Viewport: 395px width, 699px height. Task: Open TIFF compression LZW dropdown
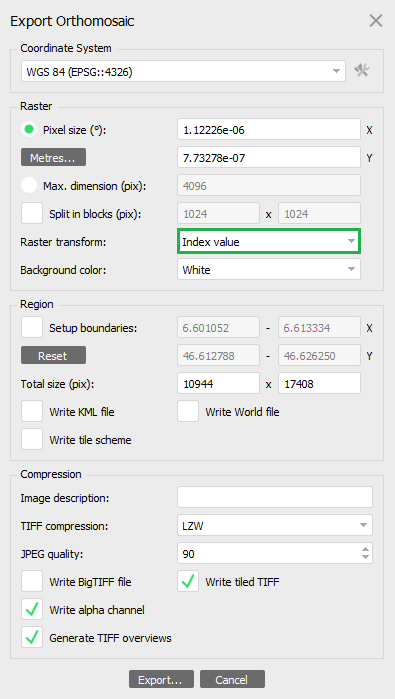pyautogui.click(x=275, y=525)
